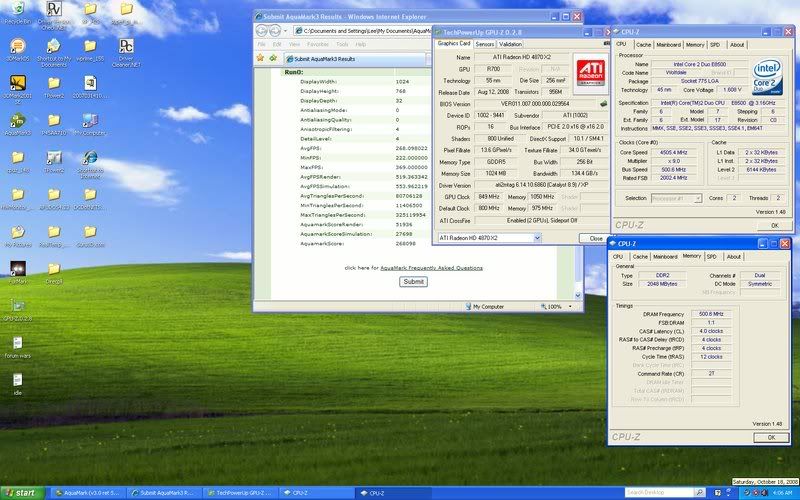The width and height of the screenshot is (800, 500).
Task: Open the Direcpll folder on the desktop
Action: click(54, 271)
